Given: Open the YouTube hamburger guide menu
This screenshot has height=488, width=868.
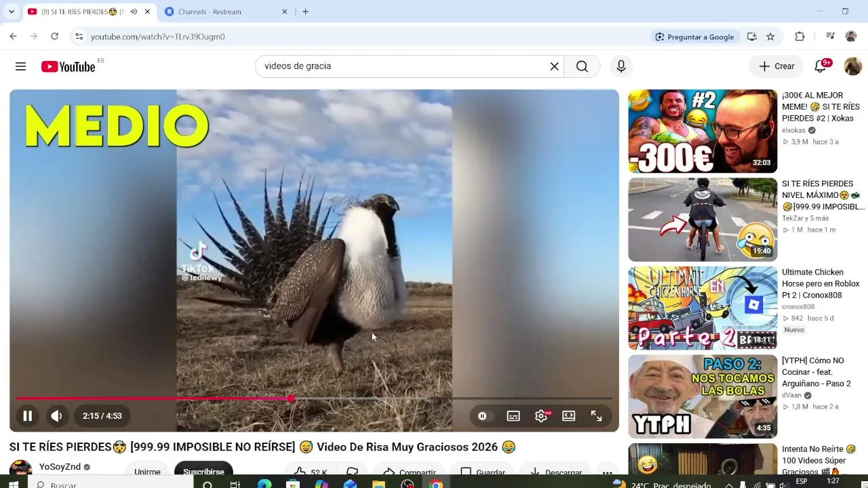Looking at the screenshot, I should (x=20, y=66).
